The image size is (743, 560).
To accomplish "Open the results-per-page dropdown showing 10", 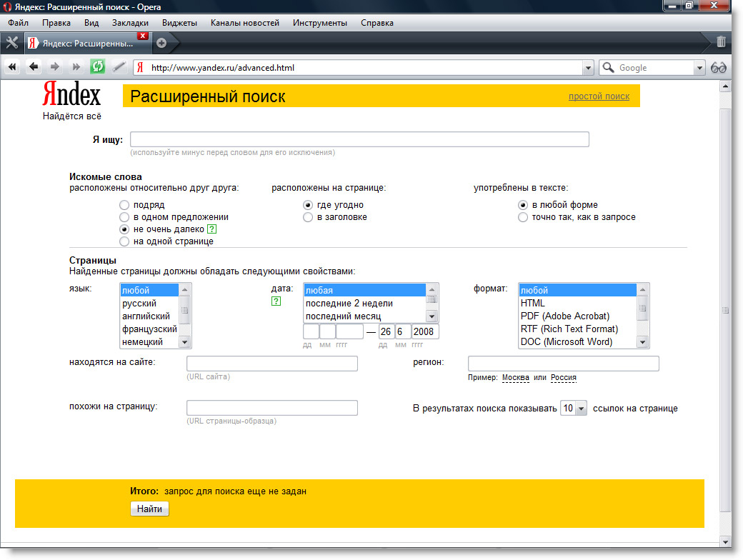I will pos(574,409).
